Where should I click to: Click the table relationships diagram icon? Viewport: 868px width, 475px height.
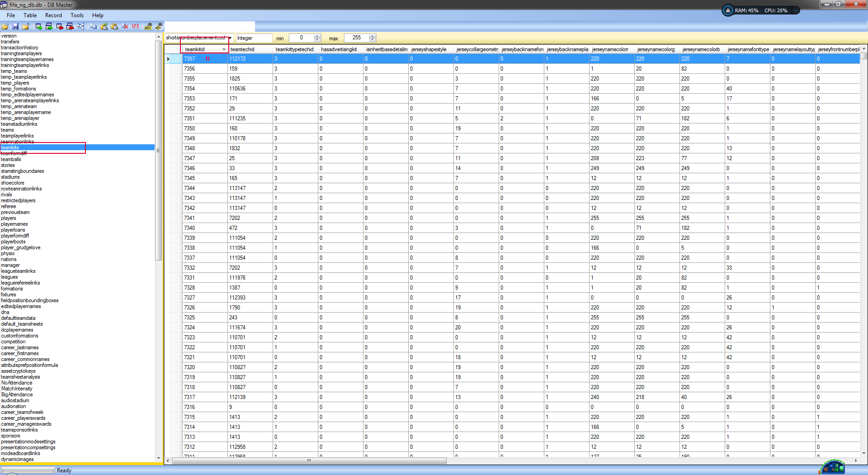pyautogui.click(x=80, y=27)
